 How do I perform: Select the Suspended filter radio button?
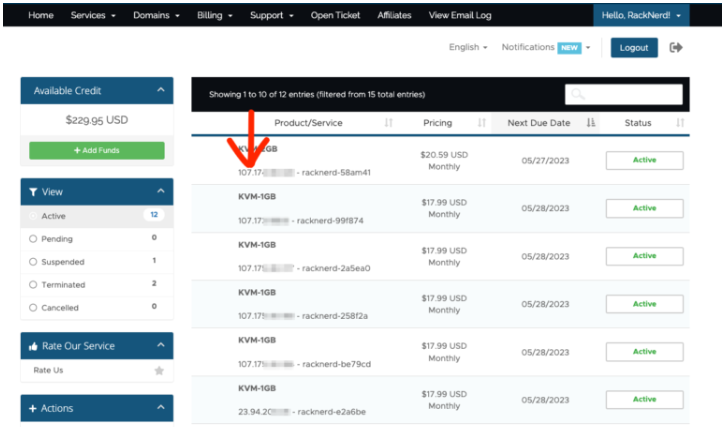(x=33, y=262)
